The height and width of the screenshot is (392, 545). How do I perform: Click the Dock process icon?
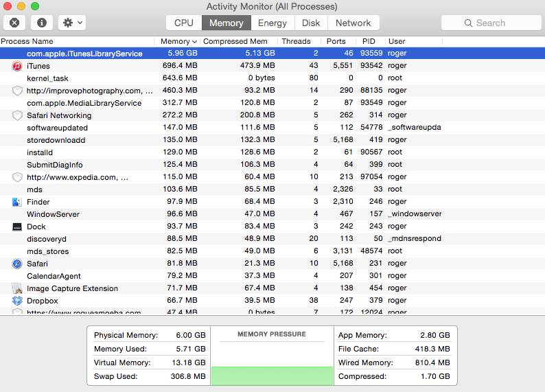[17, 227]
